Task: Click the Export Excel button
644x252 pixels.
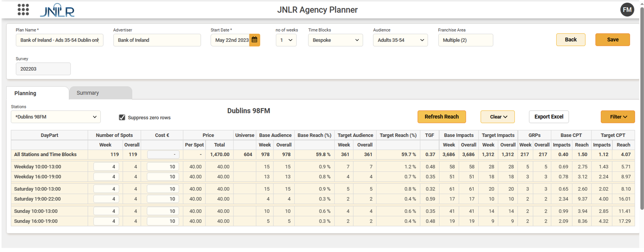Action: tap(549, 117)
